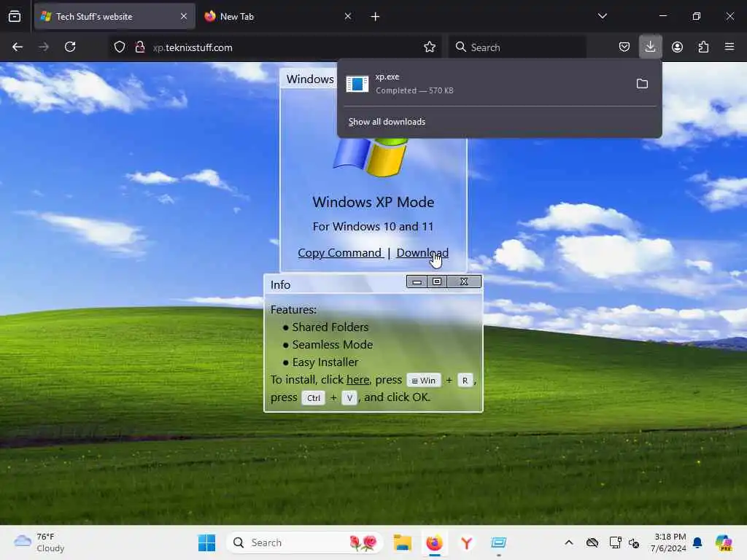
Task: Click the Download link
Action: 422,253
